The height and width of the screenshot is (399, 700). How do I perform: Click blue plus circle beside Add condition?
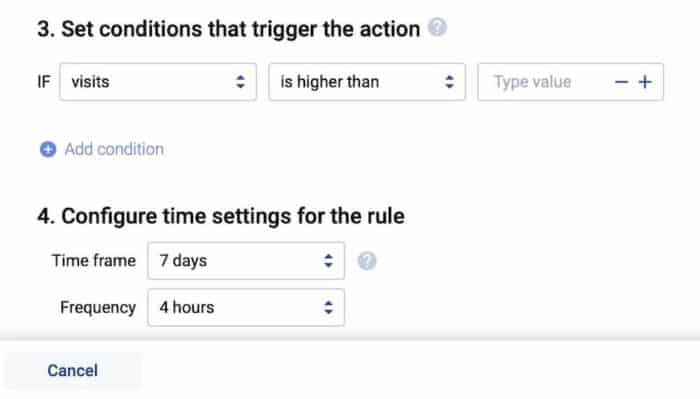[x=48, y=149]
